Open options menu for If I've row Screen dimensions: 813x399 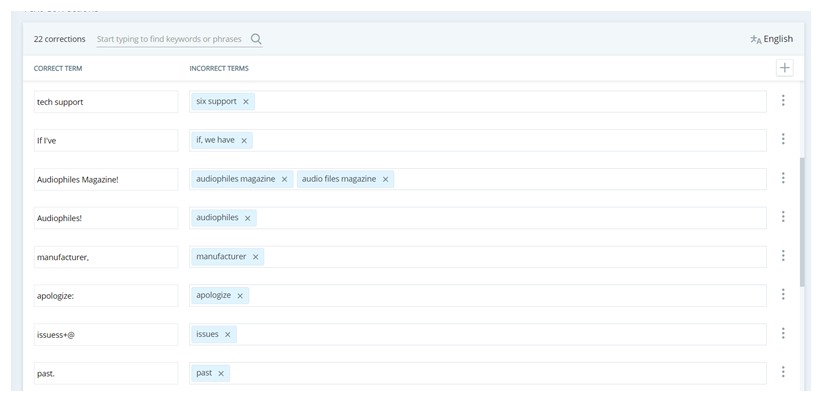783,139
